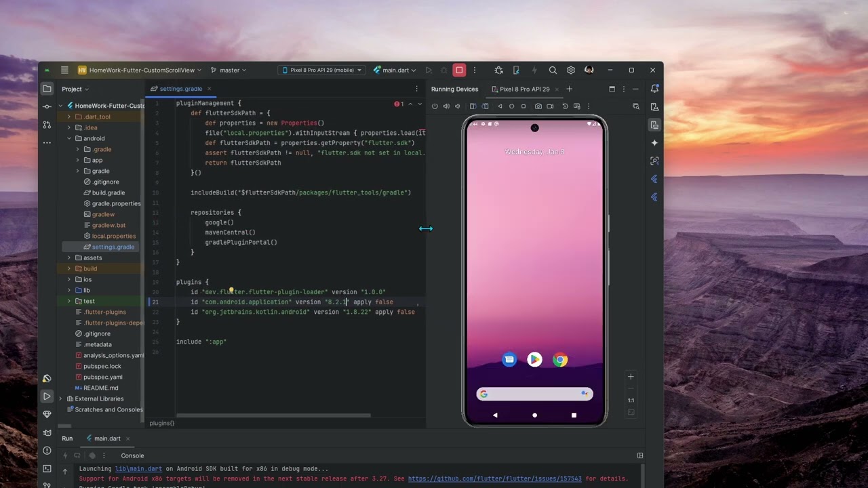Screen dimensions: 868x488
Task: Stop the running app with the red stop button
Action: pyautogui.click(x=459, y=70)
